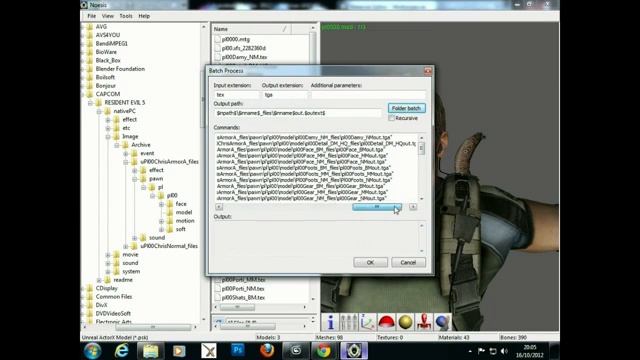Cancel the Batch Process dialog
640x360 pixels.
[408, 262]
